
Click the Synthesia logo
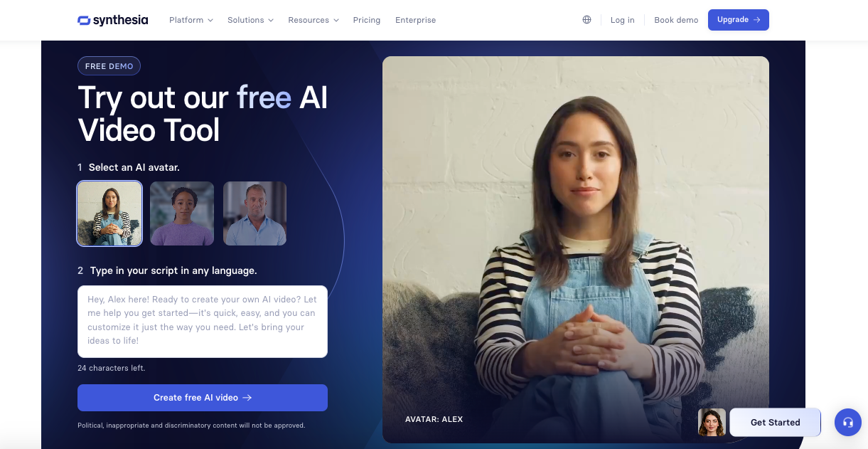(113, 20)
